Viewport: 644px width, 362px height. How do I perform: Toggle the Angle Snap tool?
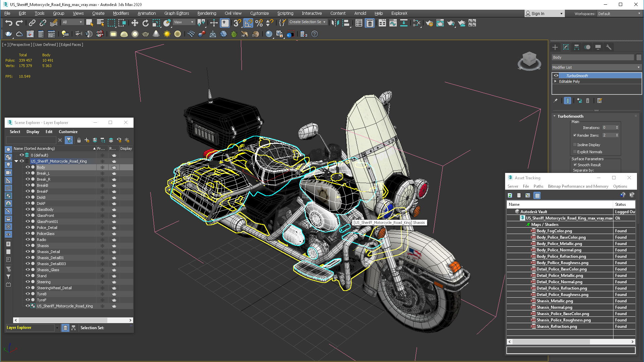pyautogui.click(x=248, y=23)
